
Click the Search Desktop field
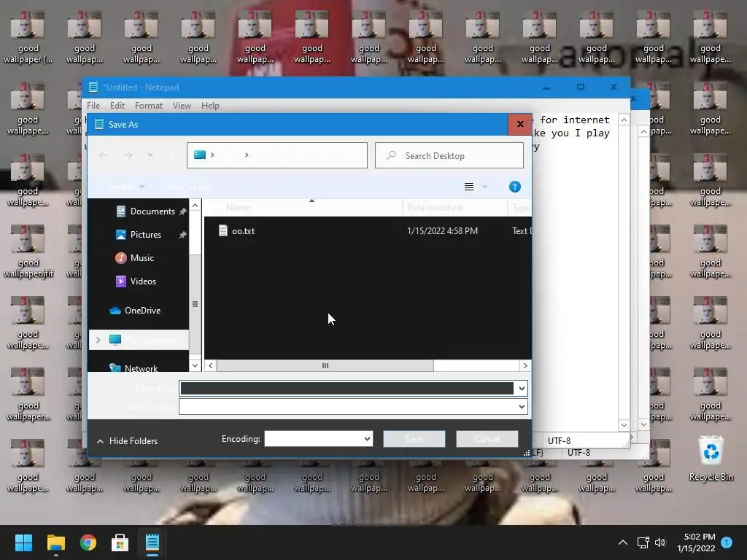tap(449, 155)
